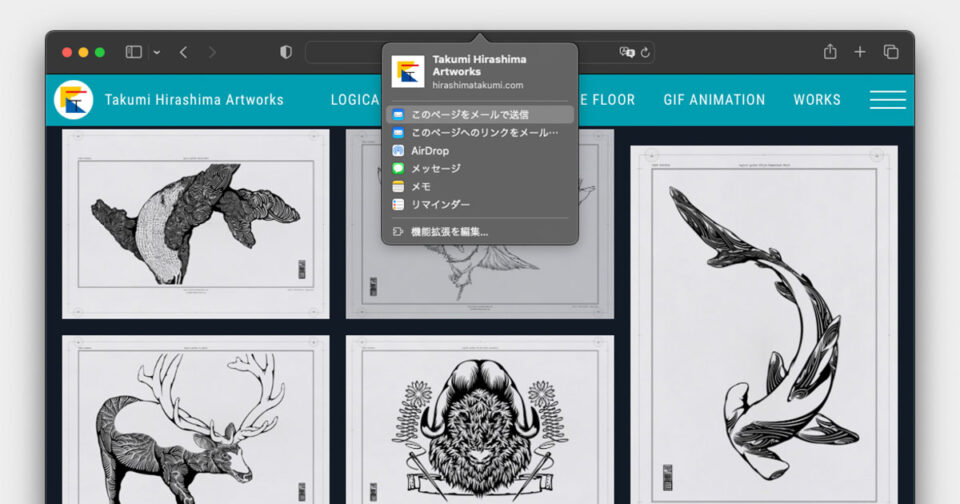Select リマインダー in share menu
This screenshot has width=960, height=504.
click(440, 204)
